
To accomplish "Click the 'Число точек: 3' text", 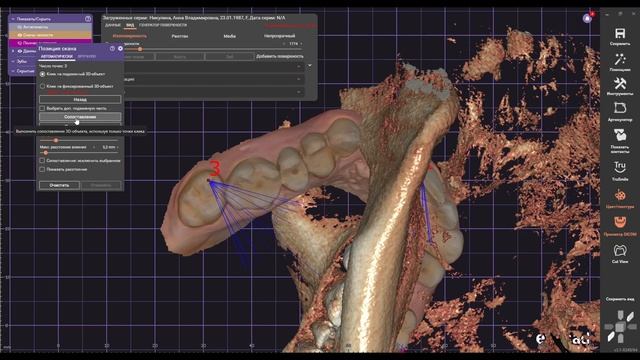I will click(53, 66).
